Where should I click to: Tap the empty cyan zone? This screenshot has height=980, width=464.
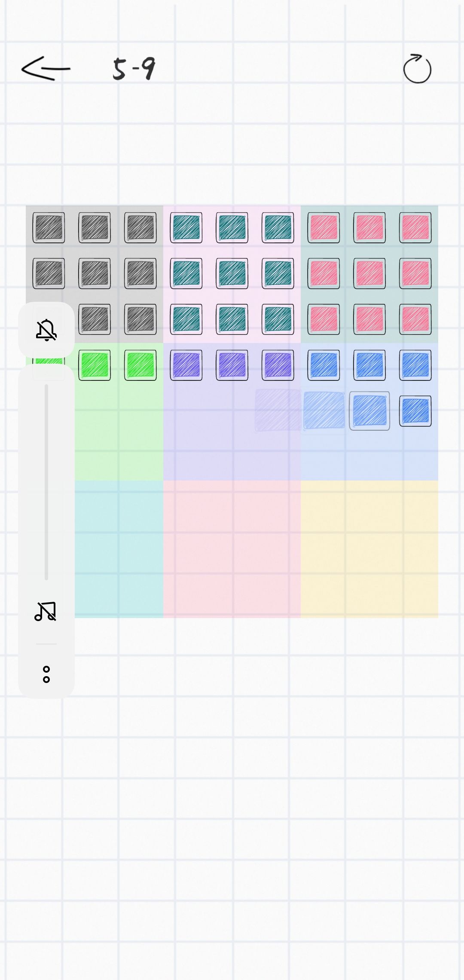pos(119,549)
